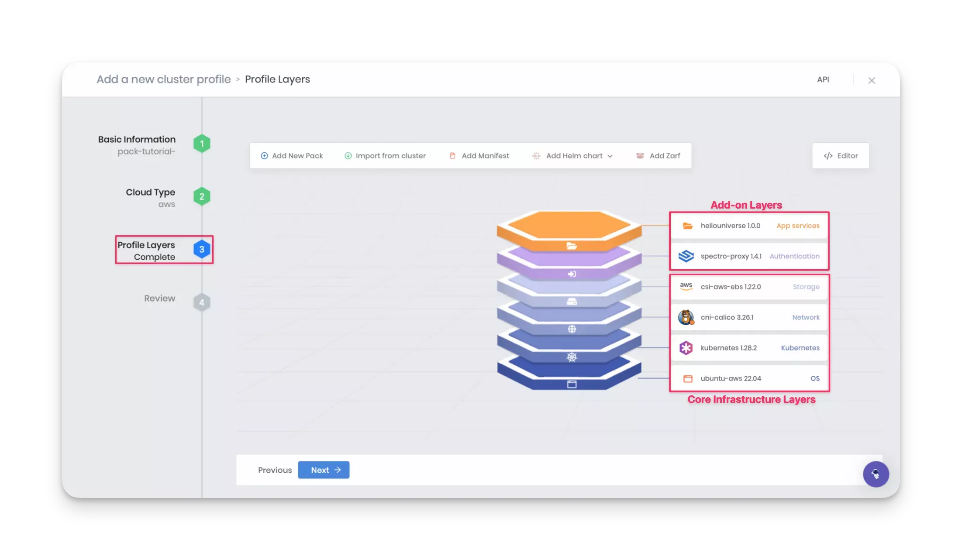Select the hellouniverse 1.0.0 App services pack icon

[x=687, y=226]
